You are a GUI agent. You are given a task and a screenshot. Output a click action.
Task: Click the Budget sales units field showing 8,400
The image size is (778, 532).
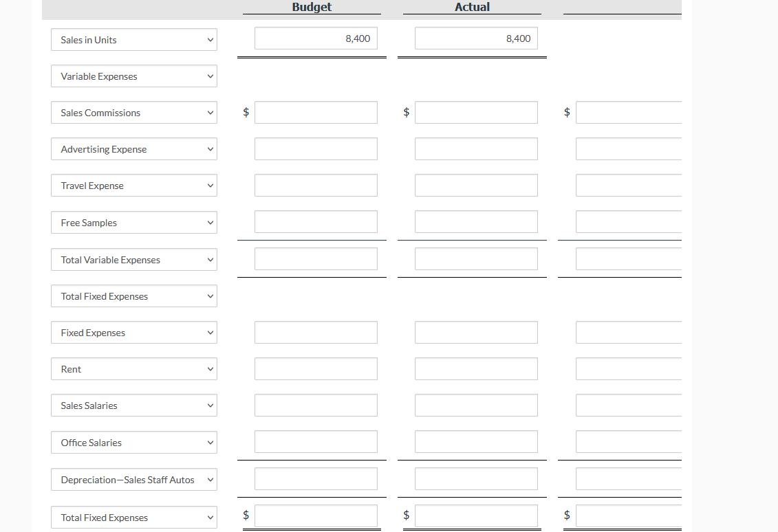pos(316,38)
